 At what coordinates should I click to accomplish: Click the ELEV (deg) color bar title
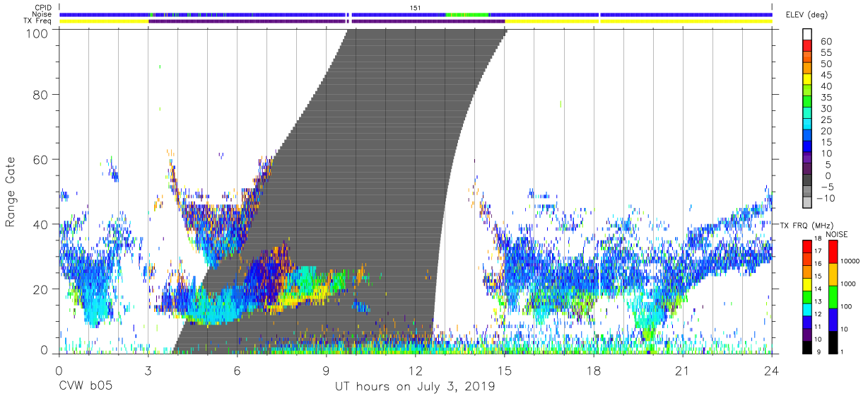pyautogui.click(x=807, y=15)
